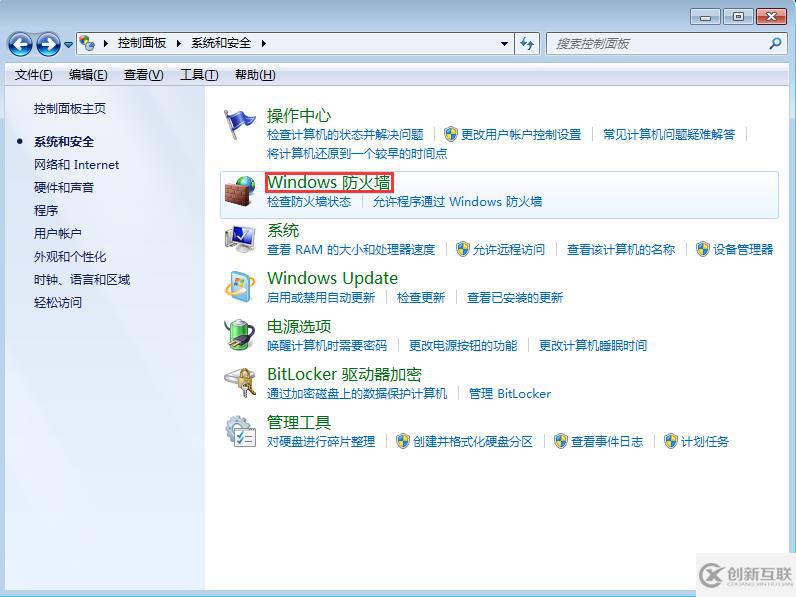Click the magnifier search icon
The image size is (796, 597).
(x=775, y=43)
